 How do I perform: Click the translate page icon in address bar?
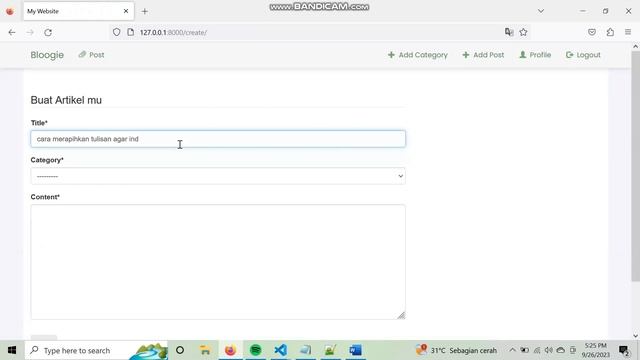coord(509,32)
